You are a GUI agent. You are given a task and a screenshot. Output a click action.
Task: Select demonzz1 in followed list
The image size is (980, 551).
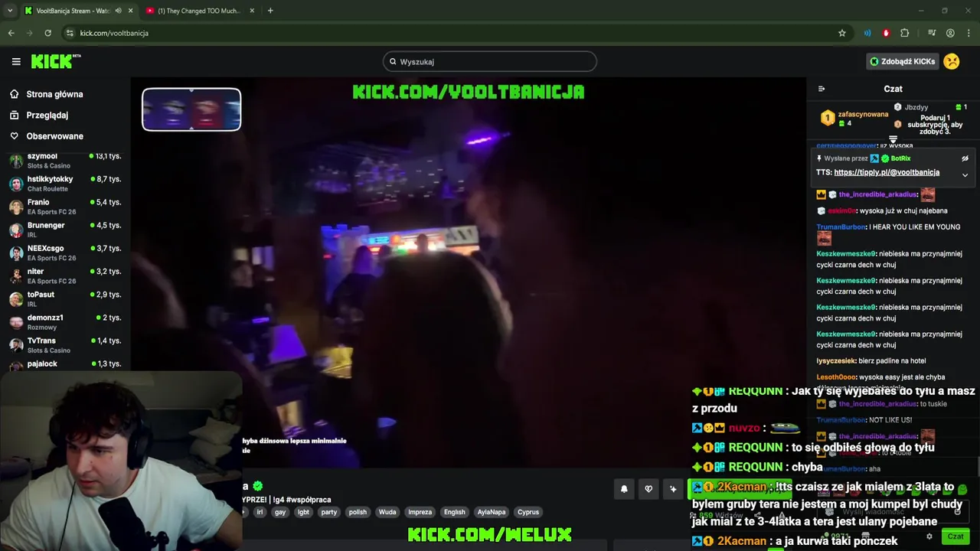[65, 321]
